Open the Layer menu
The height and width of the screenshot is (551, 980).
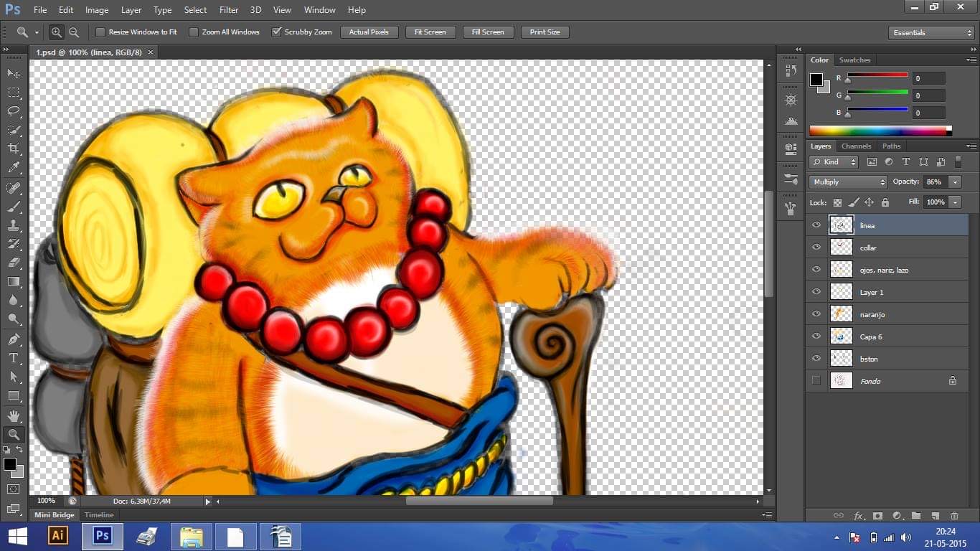point(131,10)
